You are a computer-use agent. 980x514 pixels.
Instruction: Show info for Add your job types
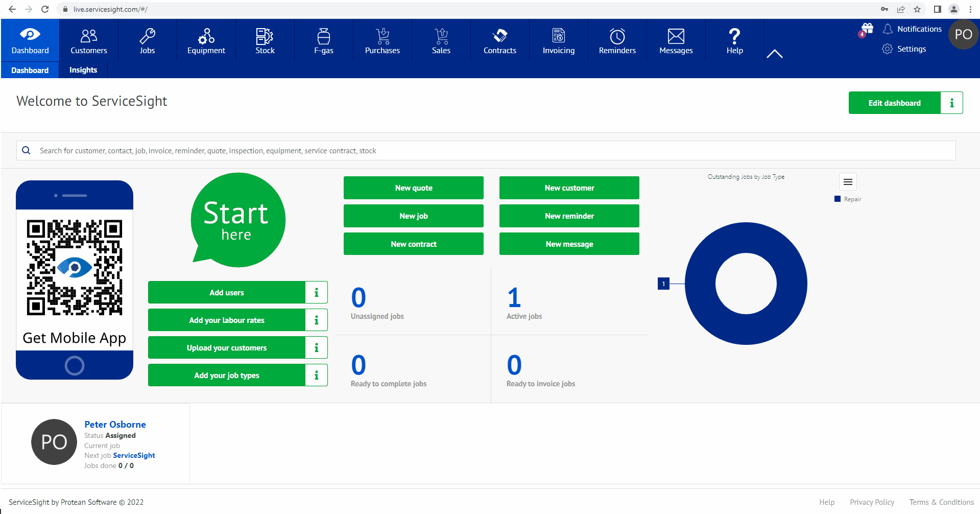pos(317,375)
